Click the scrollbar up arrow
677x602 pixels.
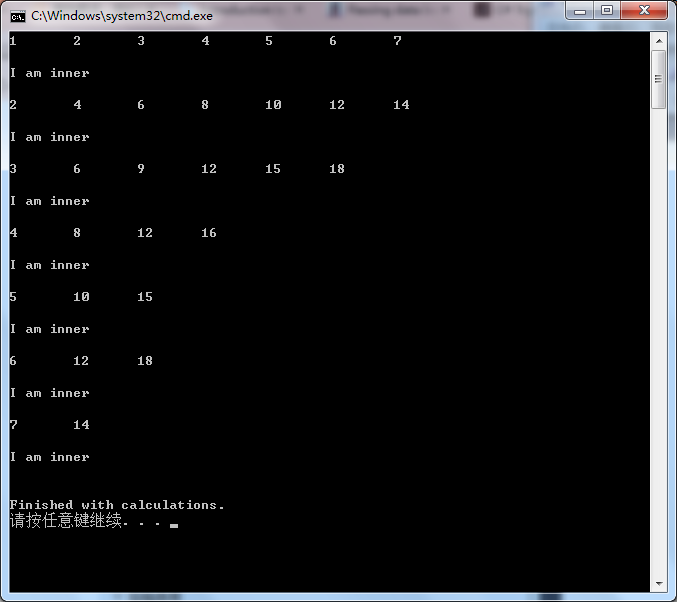[x=659, y=41]
